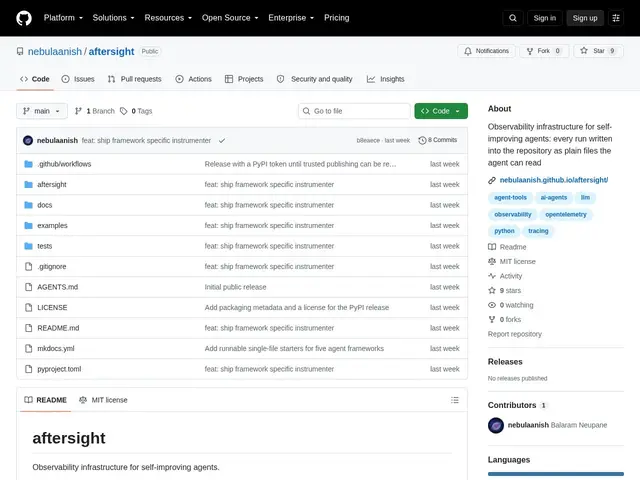Click Report repository link
This screenshot has width=640, height=480.
pyautogui.click(x=515, y=334)
